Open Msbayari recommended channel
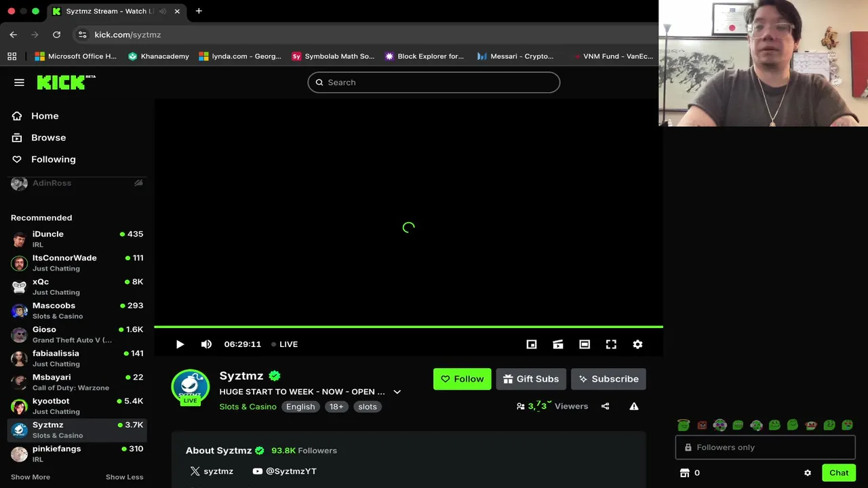868x488 pixels. (x=78, y=382)
